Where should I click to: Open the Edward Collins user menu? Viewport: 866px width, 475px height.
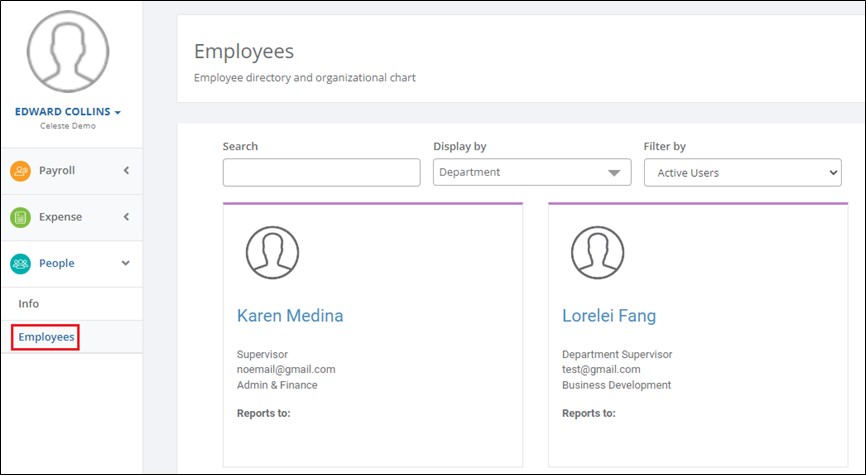[x=68, y=112]
